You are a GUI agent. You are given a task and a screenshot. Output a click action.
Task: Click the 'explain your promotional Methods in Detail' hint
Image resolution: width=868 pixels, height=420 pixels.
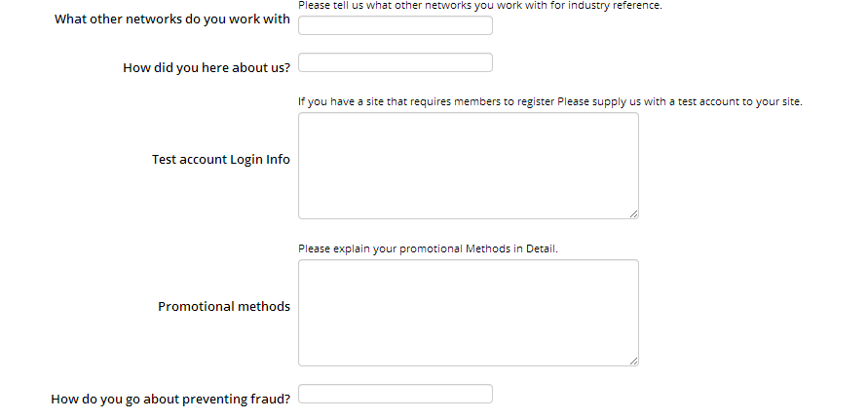(x=428, y=248)
